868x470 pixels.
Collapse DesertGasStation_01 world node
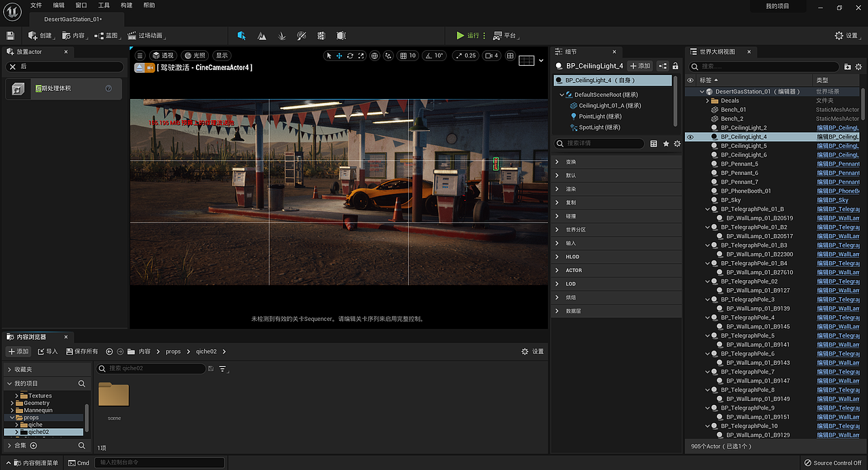[x=702, y=92]
